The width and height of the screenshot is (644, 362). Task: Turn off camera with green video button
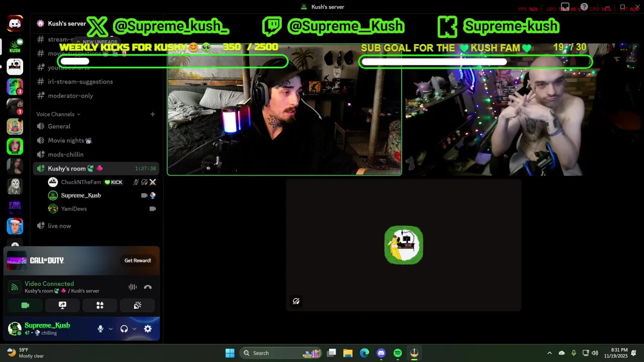(x=25, y=305)
